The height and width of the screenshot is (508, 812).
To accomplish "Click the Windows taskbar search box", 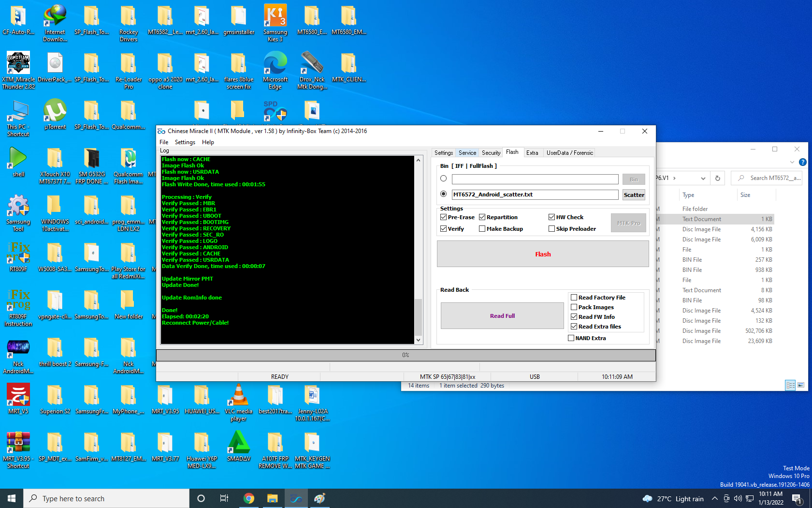I will [x=106, y=498].
